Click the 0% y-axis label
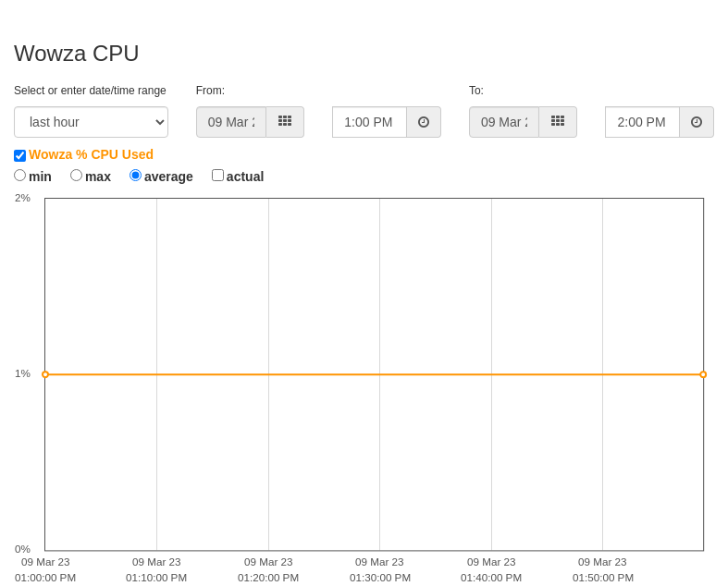Image resolution: width=728 pixels, height=586 pixels. coord(22,549)
